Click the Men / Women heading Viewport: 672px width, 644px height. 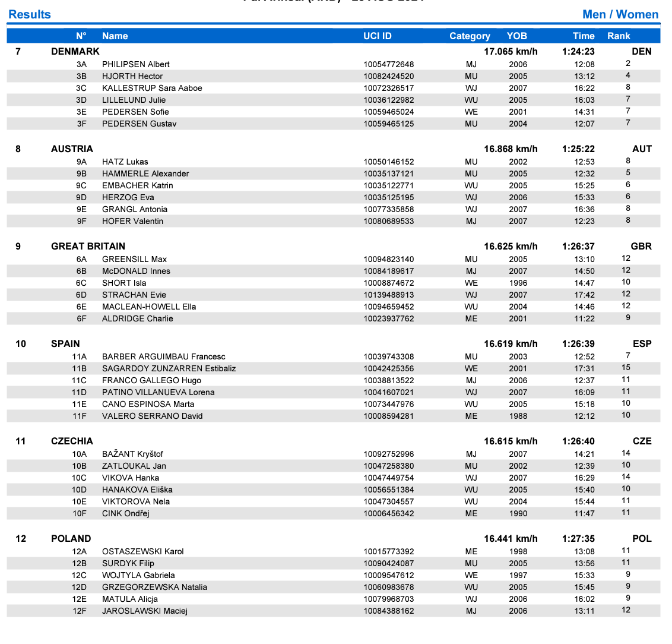pos(620,14)
